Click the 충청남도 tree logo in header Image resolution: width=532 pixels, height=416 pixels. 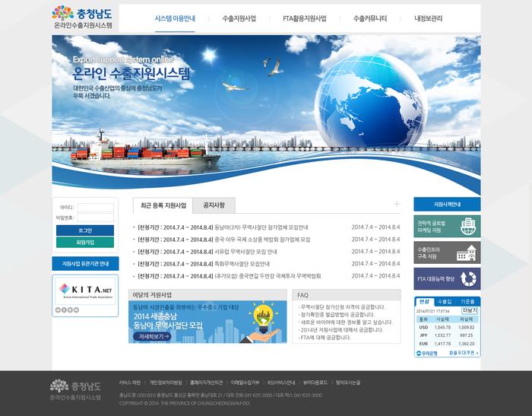pyautogui.click(x=63, y=13)
